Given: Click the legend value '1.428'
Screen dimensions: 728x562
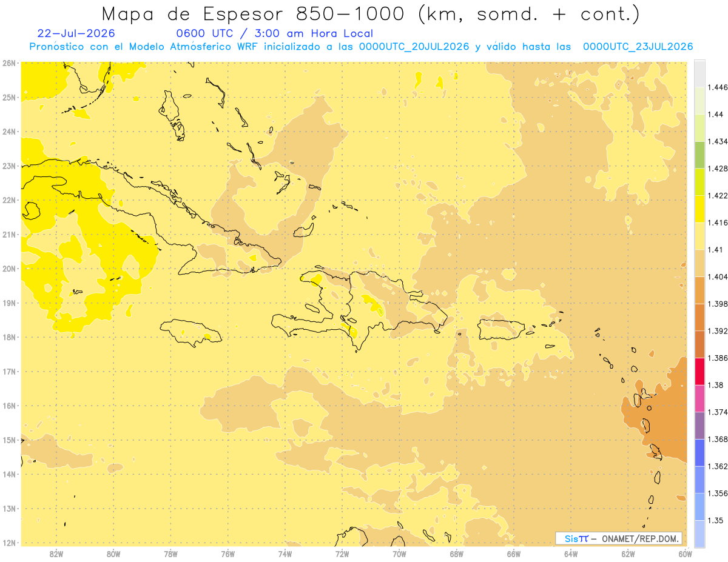Looking at the screenshot, I should (x=717, y=169).
